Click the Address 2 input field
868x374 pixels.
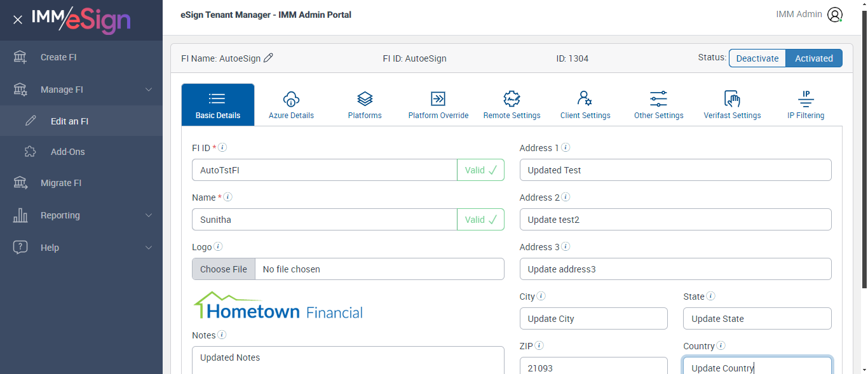(675, 220)
